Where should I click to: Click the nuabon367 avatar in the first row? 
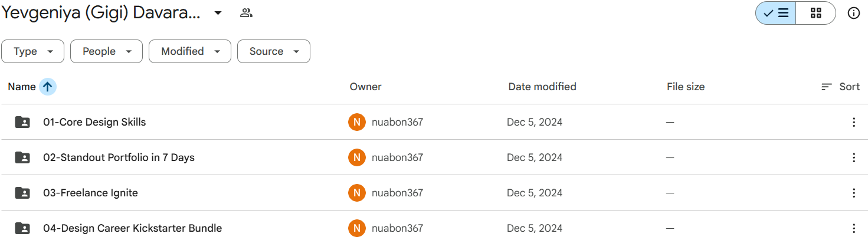(x=356, y=122)
